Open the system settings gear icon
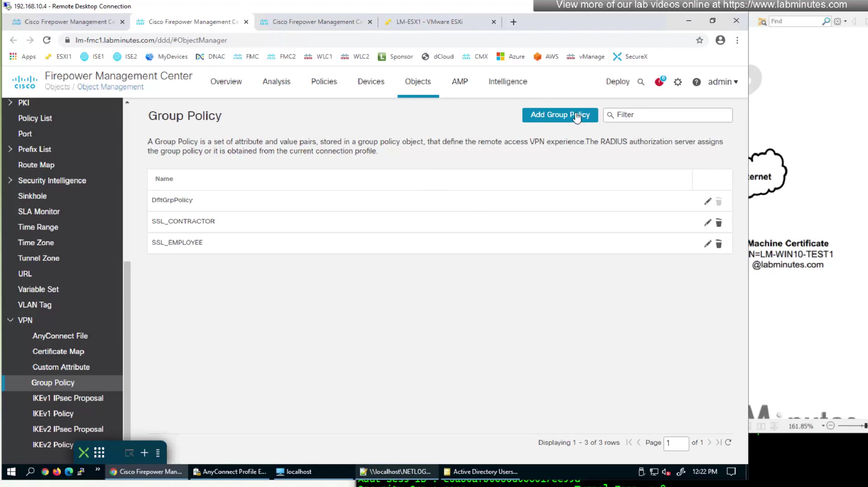 [x=678, y=82]
